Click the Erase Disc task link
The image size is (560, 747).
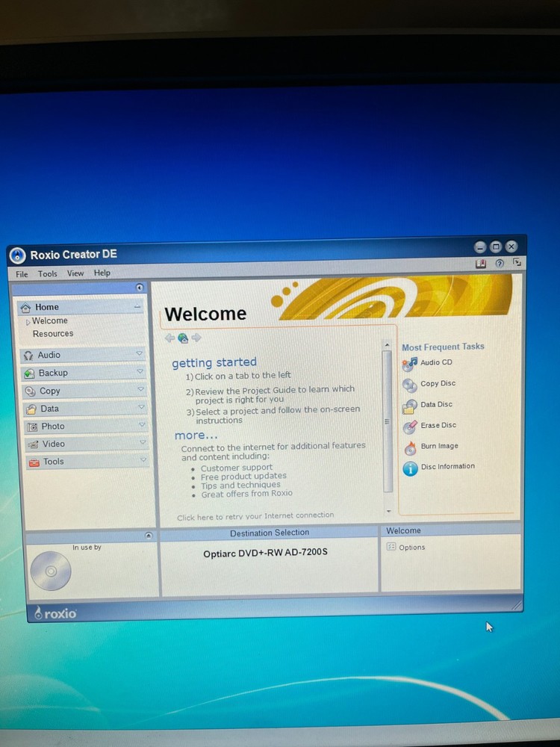click(438, 425)
